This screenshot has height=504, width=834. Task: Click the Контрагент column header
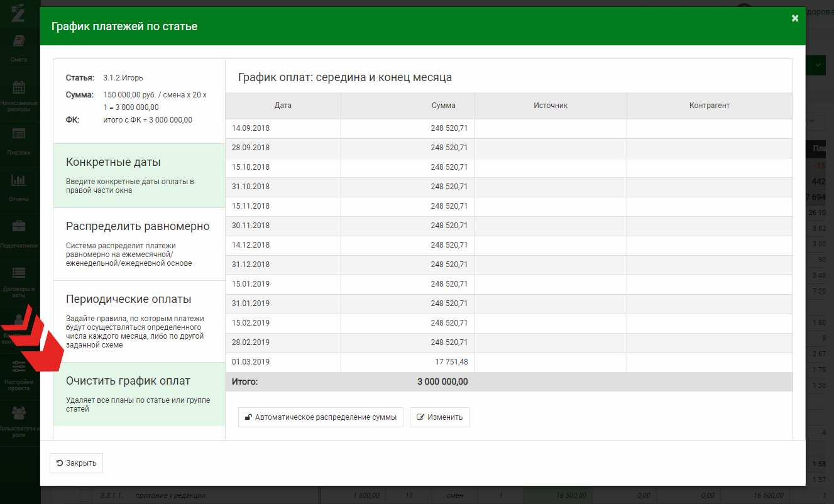710,106
